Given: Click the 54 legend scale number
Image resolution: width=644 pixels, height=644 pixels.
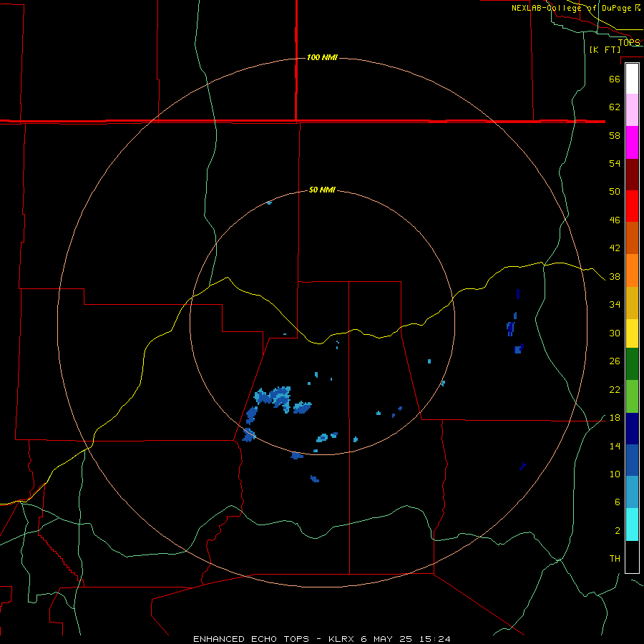Looking at the screenshot, I should [x=615, y=163].
